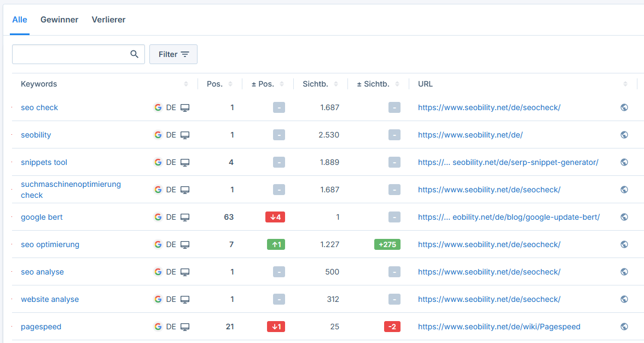Click the search magnifier icon
Viewport: 644px width, 343px height.
(134, 54)
